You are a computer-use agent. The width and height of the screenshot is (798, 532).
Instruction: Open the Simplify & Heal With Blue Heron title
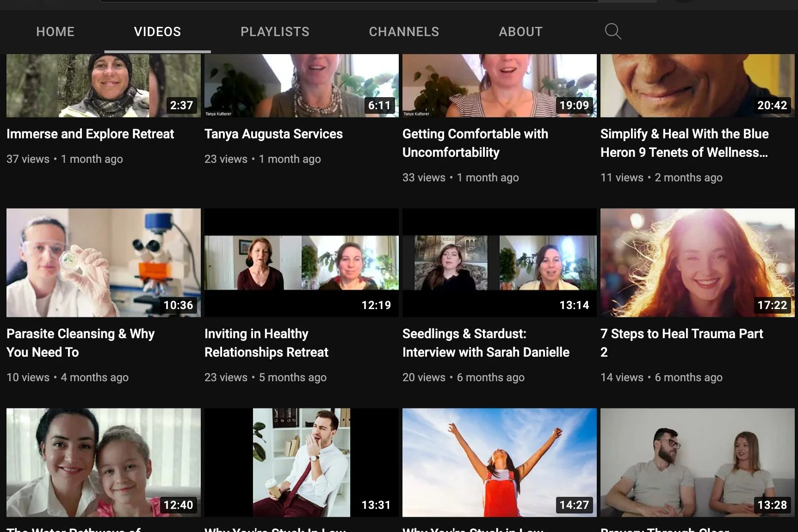pyautogui.click(x=685, y=143)
